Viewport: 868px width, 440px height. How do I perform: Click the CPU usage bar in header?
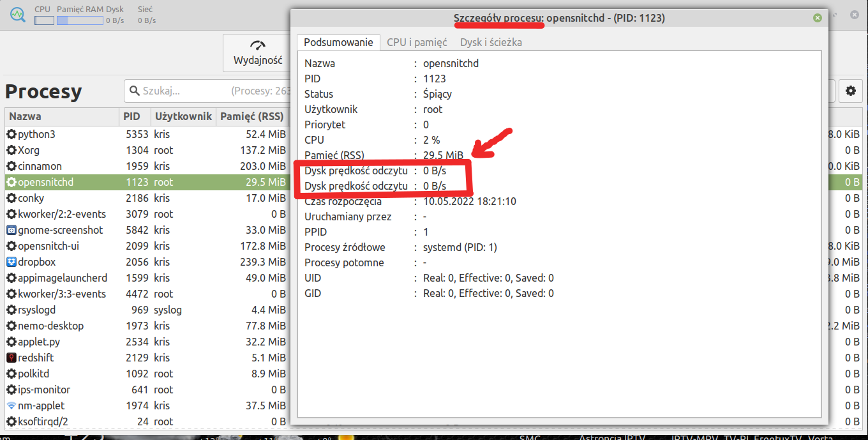coord(44,20)
